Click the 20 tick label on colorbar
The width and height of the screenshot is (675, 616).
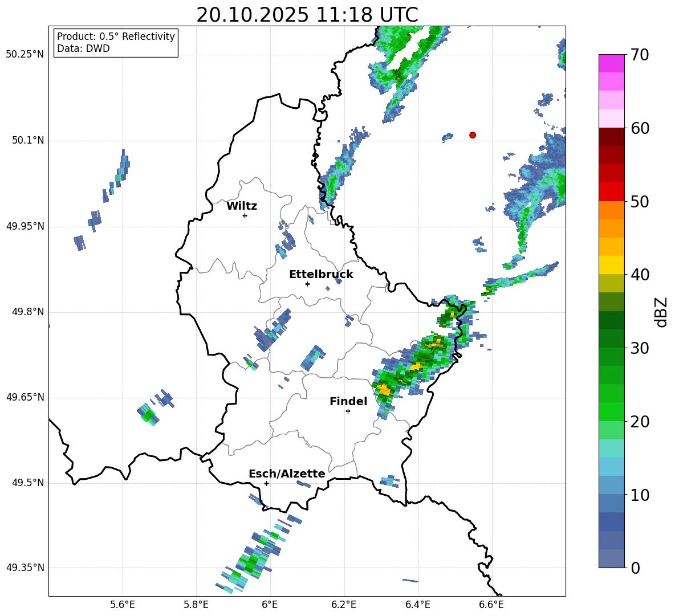[x=639, y=422]
